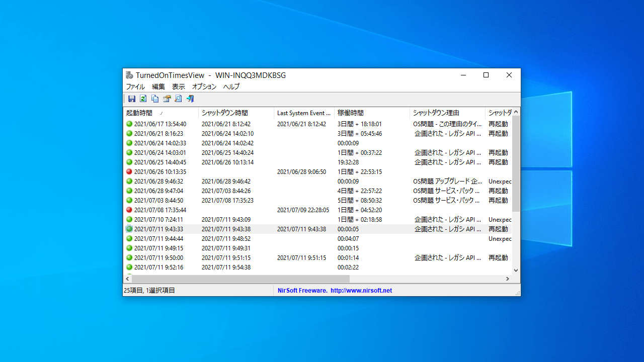Screen dimensions: 644x362
Task: Select the row starting 2021/06/25 14:40:45
Action: click(317, 162)
